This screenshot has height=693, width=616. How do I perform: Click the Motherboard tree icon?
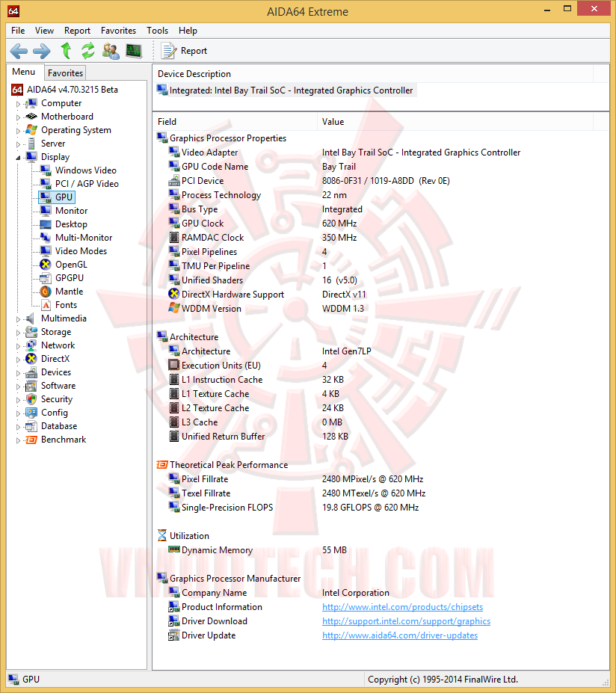pyautogui.click(x=31, y=117)
